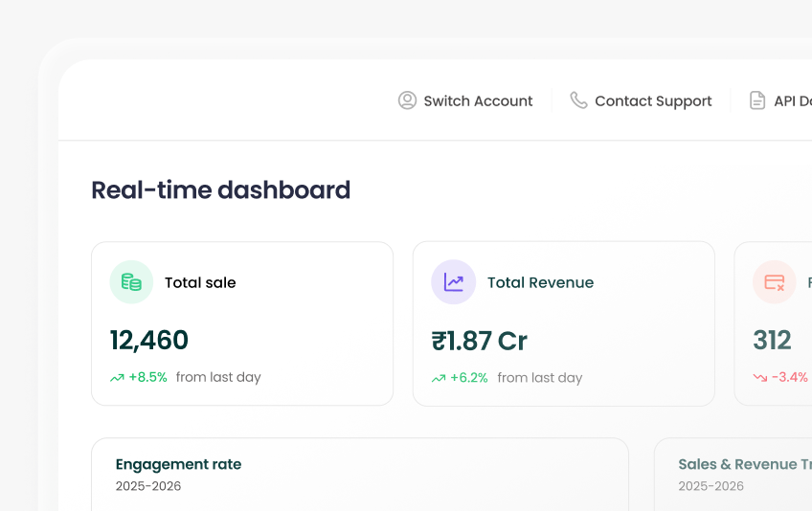Click the Engagement rate title
812x511 pixels.
pos(179,464)
